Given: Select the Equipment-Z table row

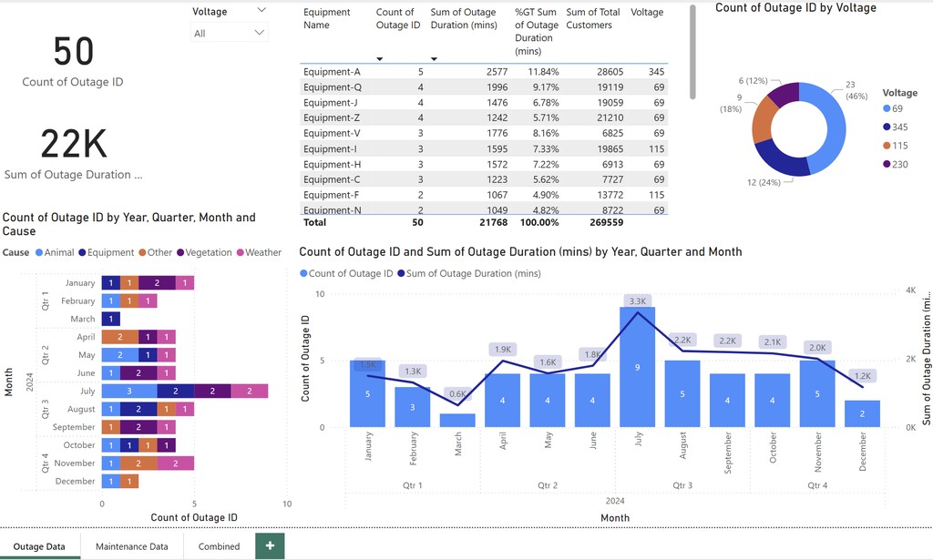Looking at the screenshot, I should (484, 117).
